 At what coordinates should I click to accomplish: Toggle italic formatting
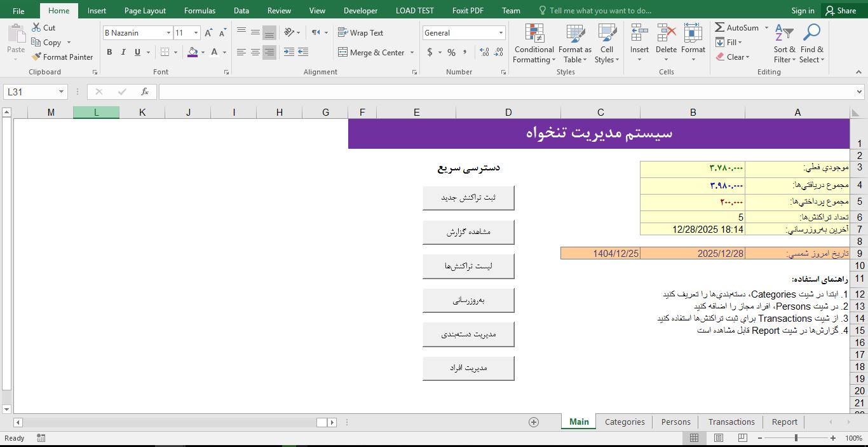122,52
